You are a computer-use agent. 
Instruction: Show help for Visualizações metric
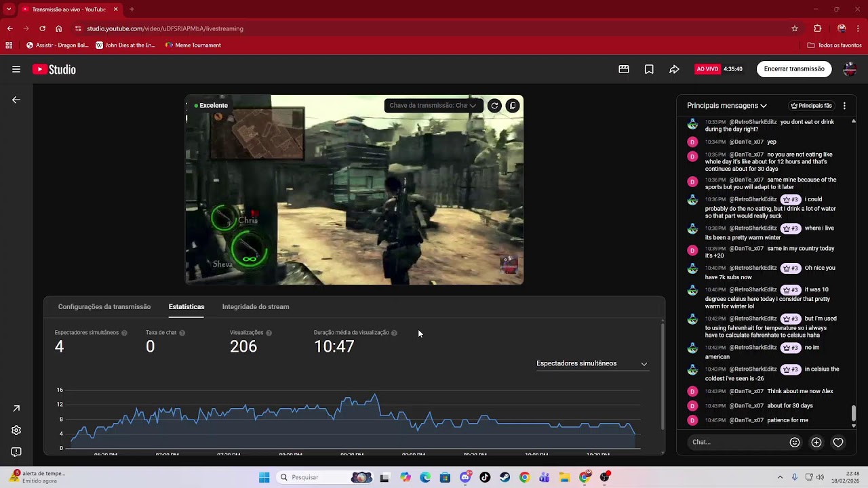[269, 333]
